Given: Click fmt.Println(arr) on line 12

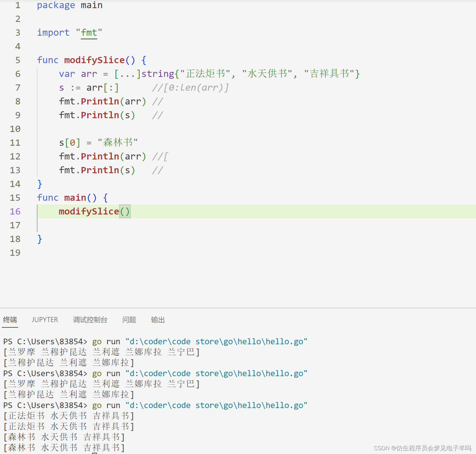Looking at the screenshot, I should coord(102,156).
